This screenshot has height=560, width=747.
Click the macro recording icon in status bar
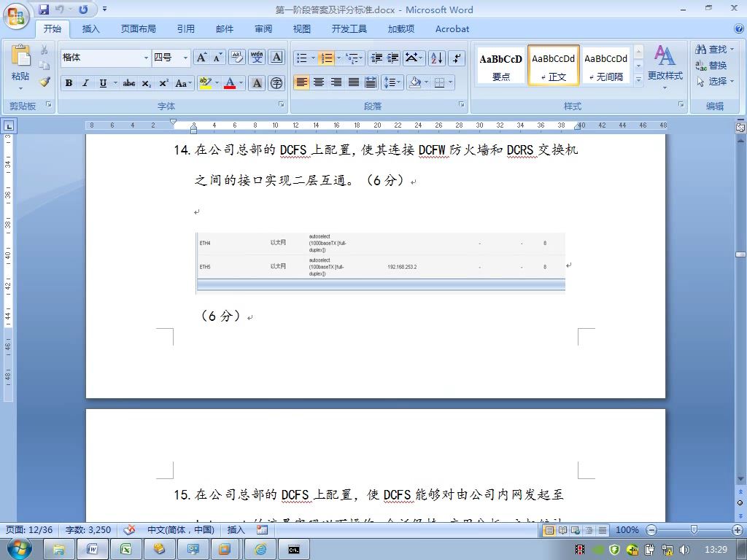click(262, 529)
